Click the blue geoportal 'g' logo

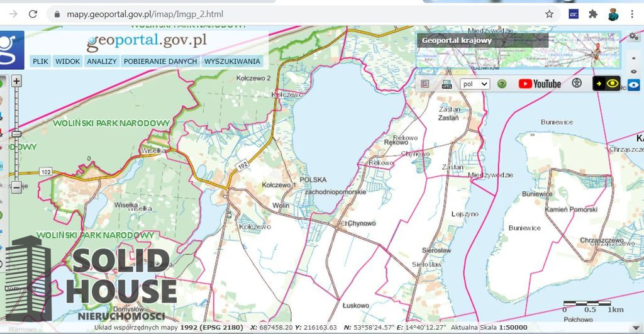pyautogui.click(x=11, y=50)
